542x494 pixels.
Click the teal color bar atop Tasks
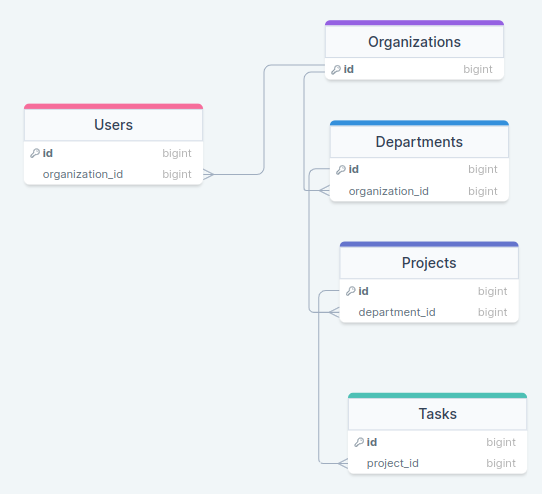(x=438, y=395)
